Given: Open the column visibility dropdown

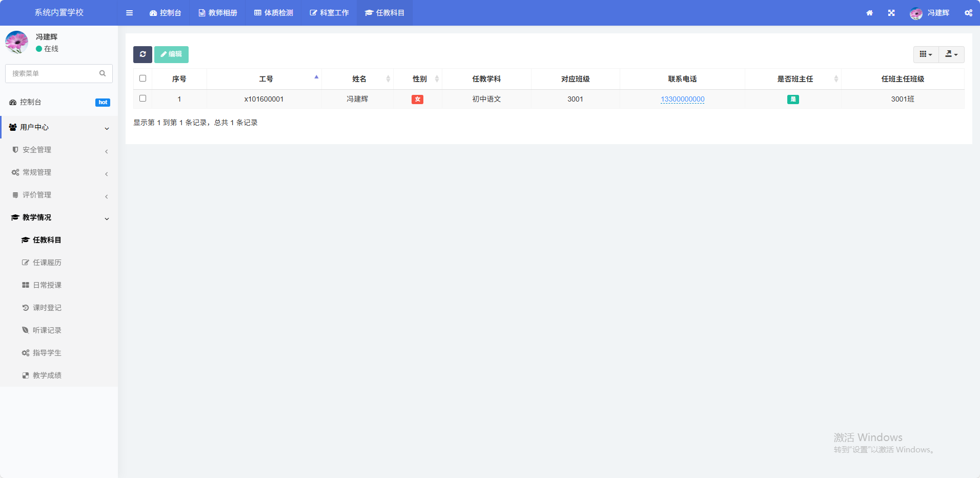Looking at the screenshot, I should [926, 54].
